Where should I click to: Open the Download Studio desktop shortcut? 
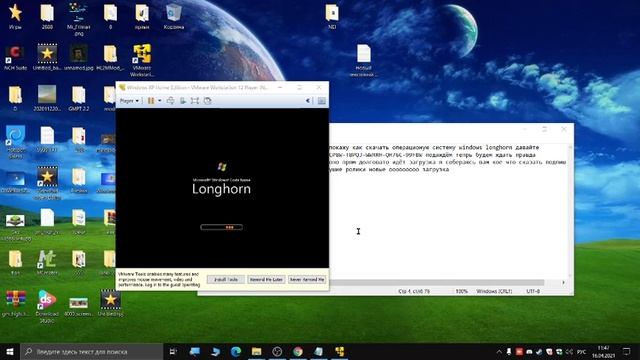pos(47,306)
